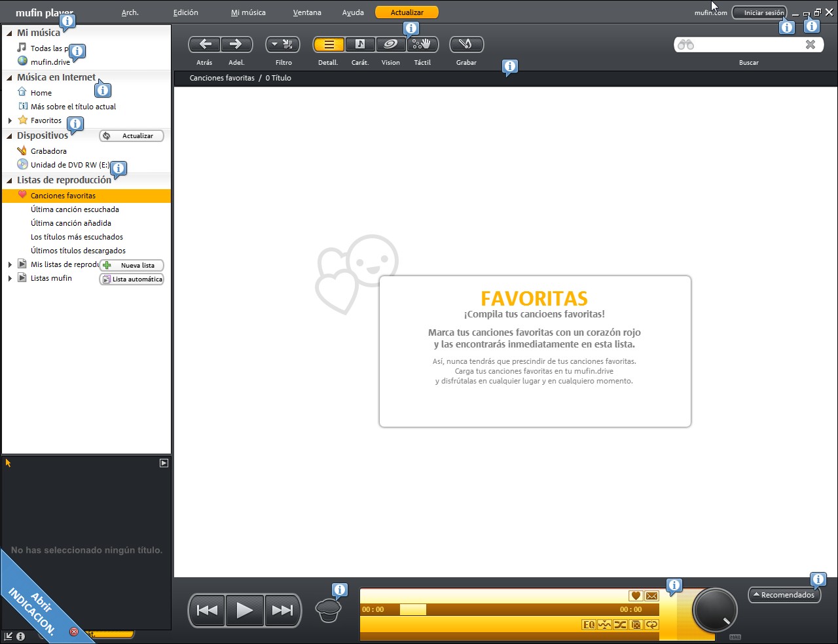Click the muffin icon by playback controls
This screenshot has height=644, width=838.
328,611
